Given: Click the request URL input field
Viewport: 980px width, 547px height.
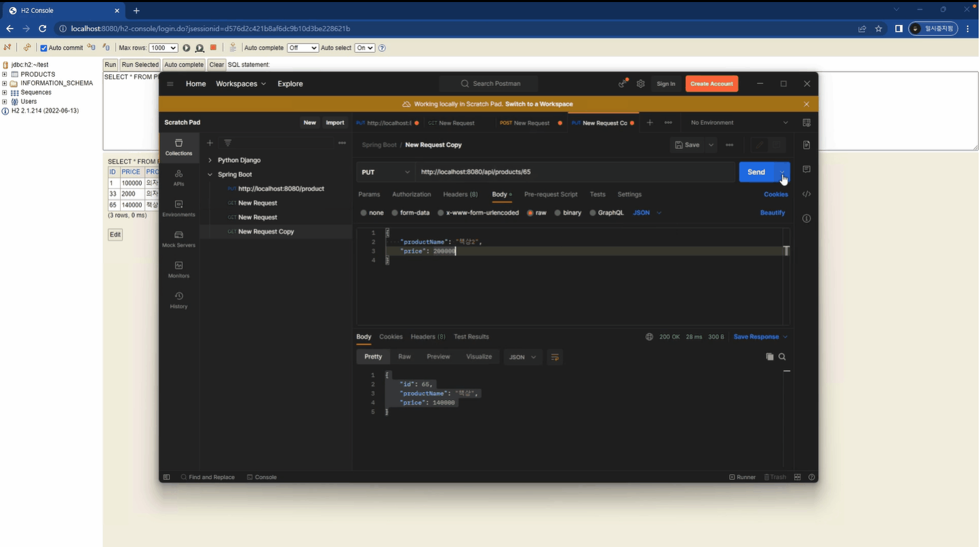Looking at the screenshot, I should [573, 172].
